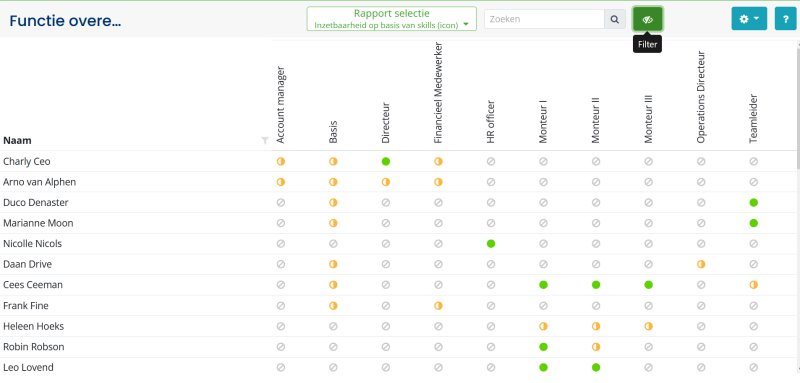Click the Basis column header
This screenshot has width=800, height=383.
333,132
